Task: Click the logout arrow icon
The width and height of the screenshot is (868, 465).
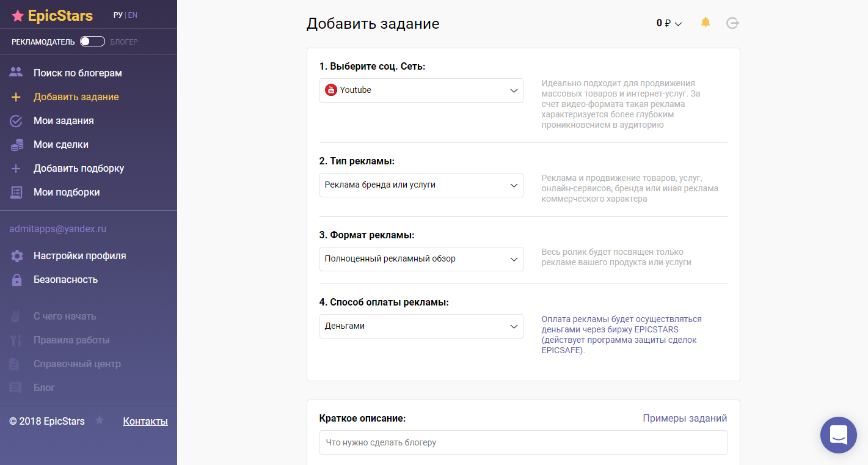Action: [732, 23]
